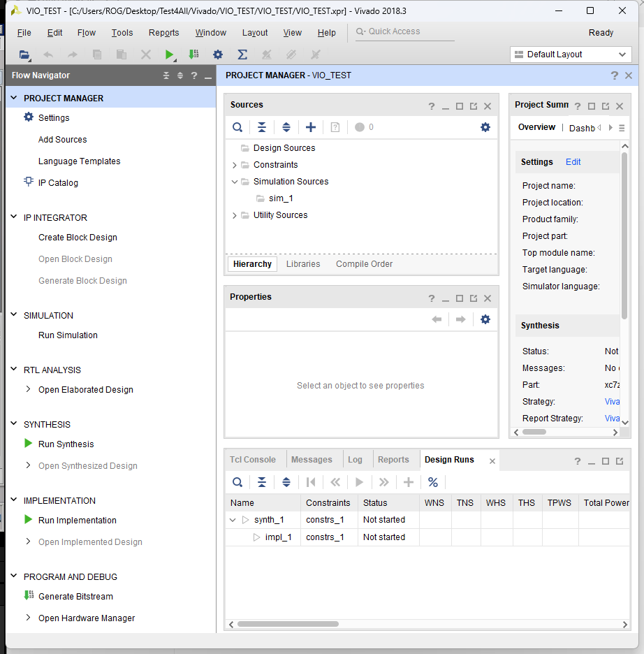Click Add Sources
This screenshot has height=654, width=644.
pos(63,140)
